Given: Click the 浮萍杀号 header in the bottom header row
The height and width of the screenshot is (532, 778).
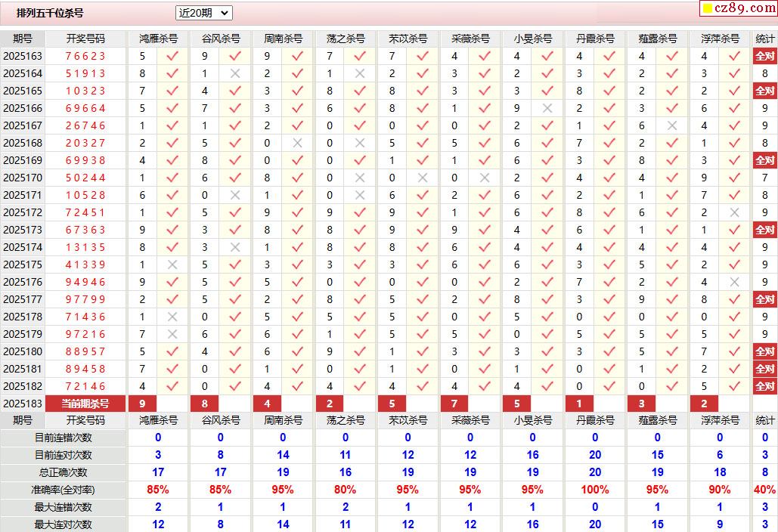Looking at the screenshot, I should pos(720,420).
